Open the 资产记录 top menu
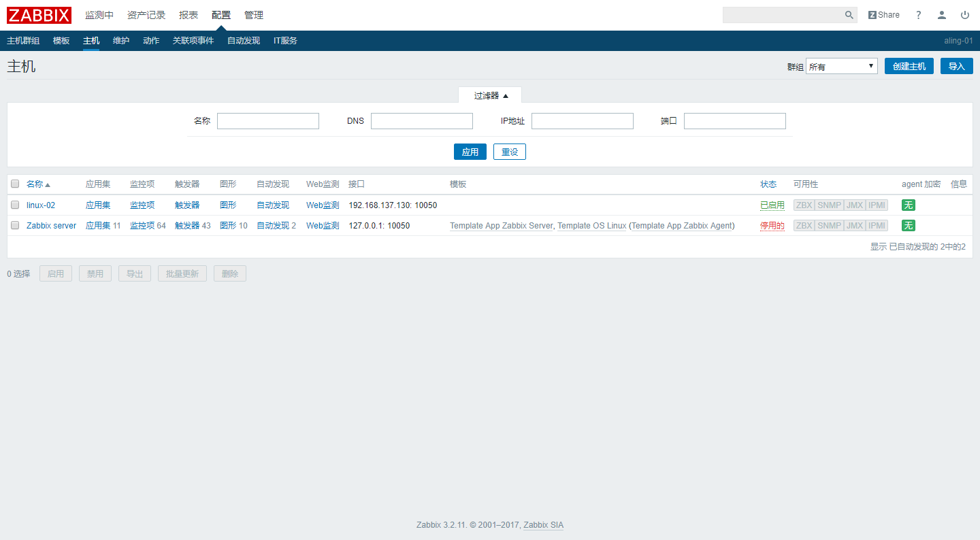980x540 pixels. pyautogui.click(x=146, y=15)
